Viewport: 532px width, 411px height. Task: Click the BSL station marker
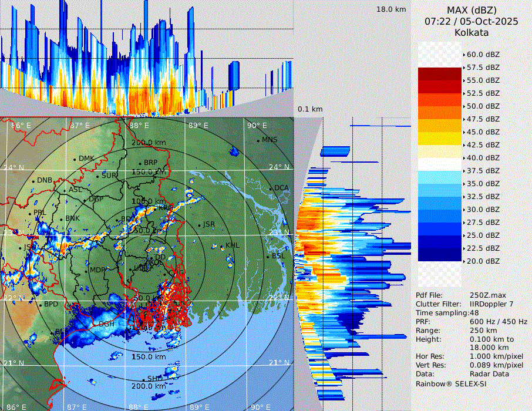click(268, 257)
